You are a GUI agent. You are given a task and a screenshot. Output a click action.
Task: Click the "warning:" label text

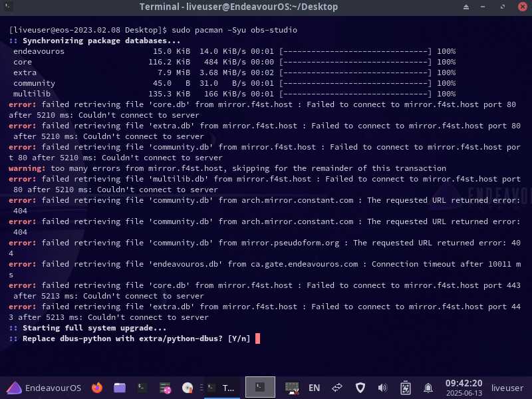(x=27, y=168)
